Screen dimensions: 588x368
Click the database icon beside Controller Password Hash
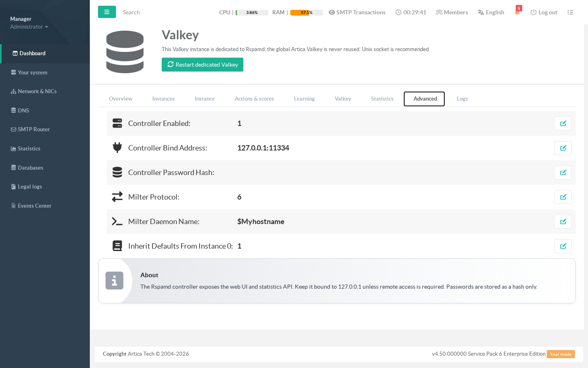coord(117,172)
